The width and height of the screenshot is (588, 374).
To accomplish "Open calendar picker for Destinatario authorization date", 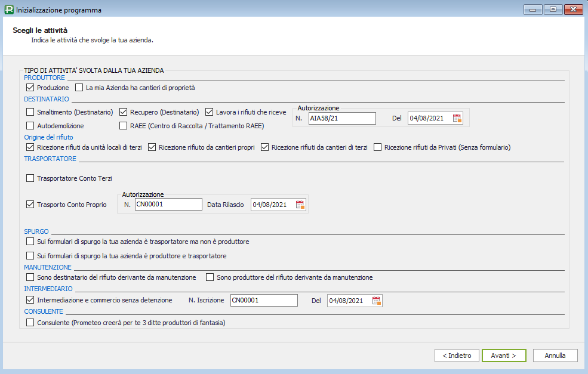I will (457, 118).
